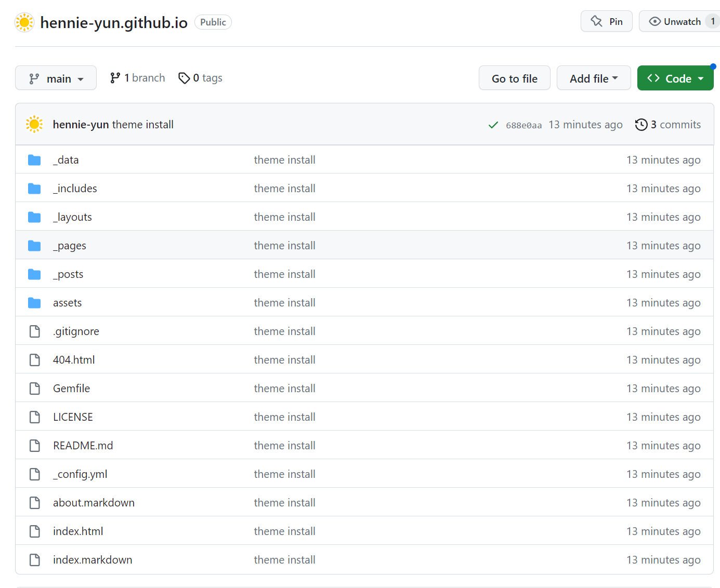Image resolution: width=720 pixels, height=588 pixels.
Task: Open the LICENSE file
Action: 73,417
